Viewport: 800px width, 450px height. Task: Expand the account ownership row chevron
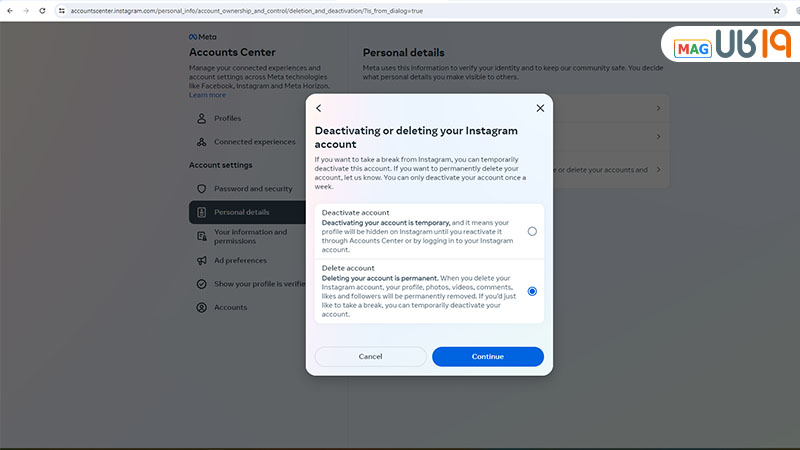(658, 170)
